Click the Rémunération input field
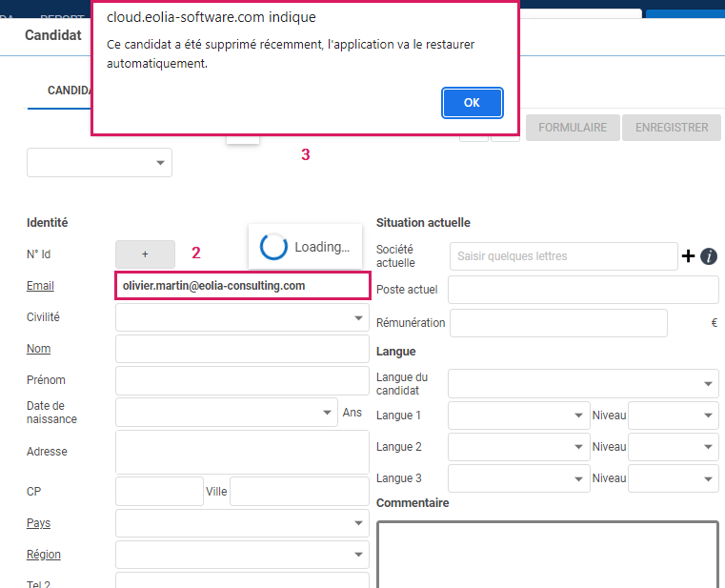This screenshot has height=588, width=725. pos(558,323)
